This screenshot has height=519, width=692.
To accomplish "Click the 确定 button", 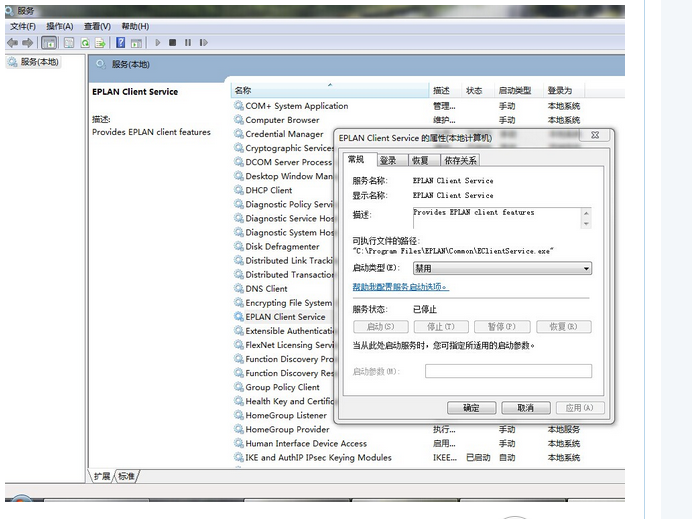I will tap(471, 408).
